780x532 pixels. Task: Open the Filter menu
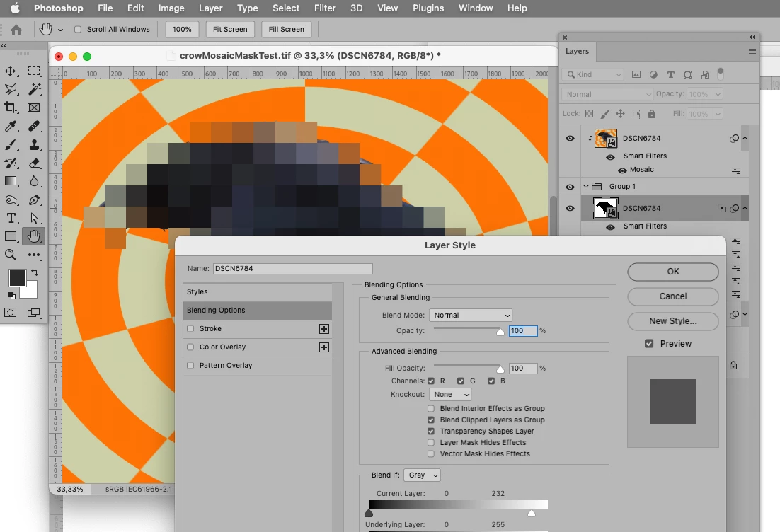click(x=325, y=8)
